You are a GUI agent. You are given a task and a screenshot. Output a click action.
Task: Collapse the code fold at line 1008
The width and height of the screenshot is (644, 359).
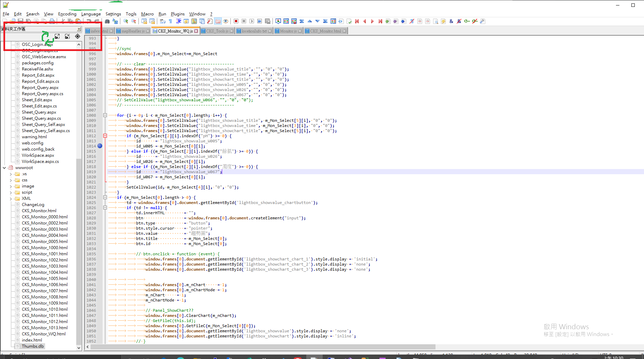click(x=105, y=115)
